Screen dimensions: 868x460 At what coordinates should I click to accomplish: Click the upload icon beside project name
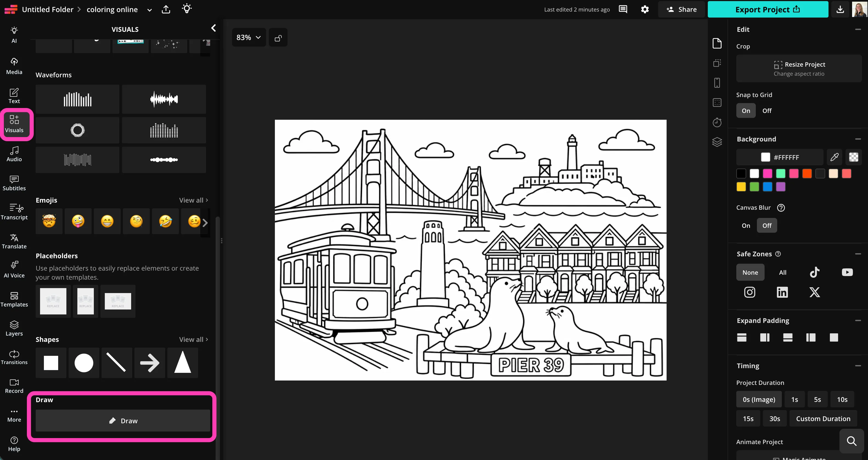point(166,9)
